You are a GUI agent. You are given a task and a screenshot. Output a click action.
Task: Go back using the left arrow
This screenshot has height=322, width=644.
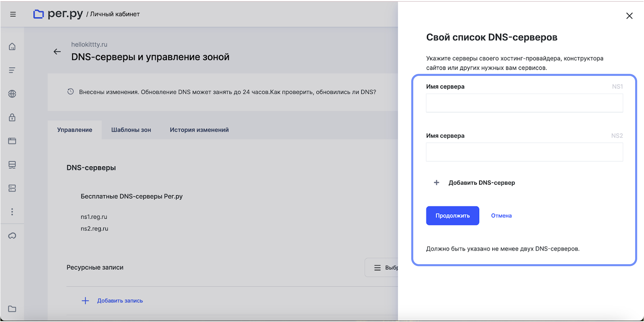click(57, 52)
